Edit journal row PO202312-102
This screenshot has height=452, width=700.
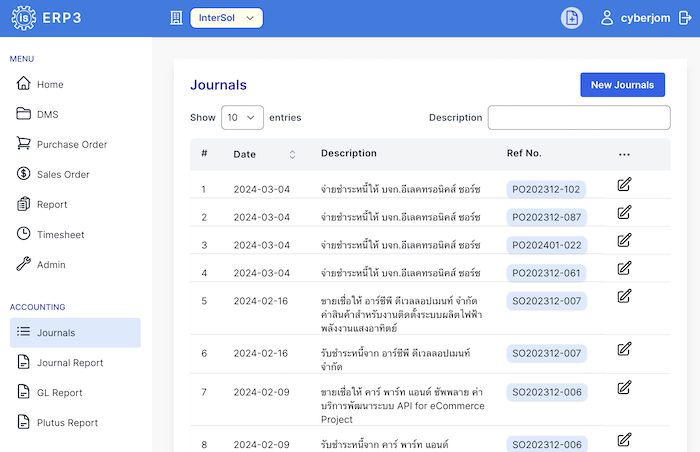click(x=624, y=184)
